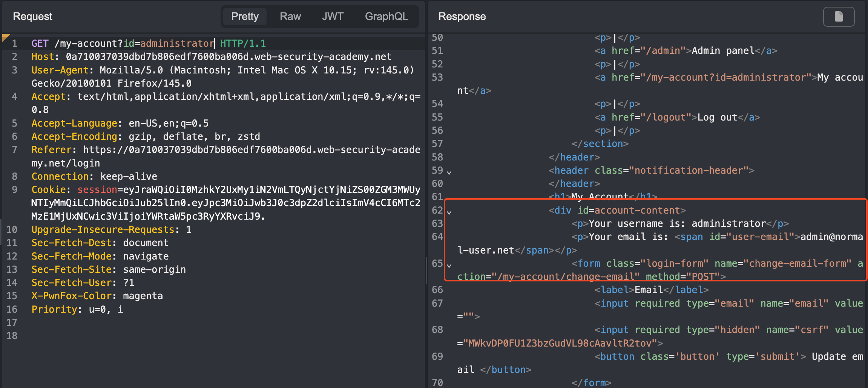Select the GraphQL tab
Image resolution: width=868 pixels, height=388 pixels.
(x=386, y=17)
